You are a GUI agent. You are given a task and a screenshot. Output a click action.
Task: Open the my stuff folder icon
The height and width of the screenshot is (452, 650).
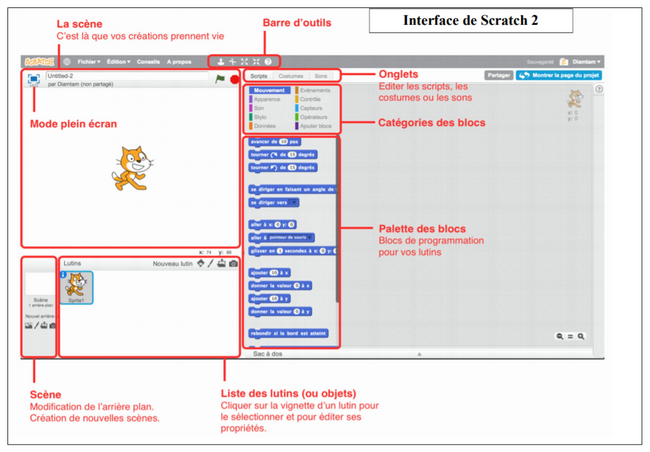(564, 62)
